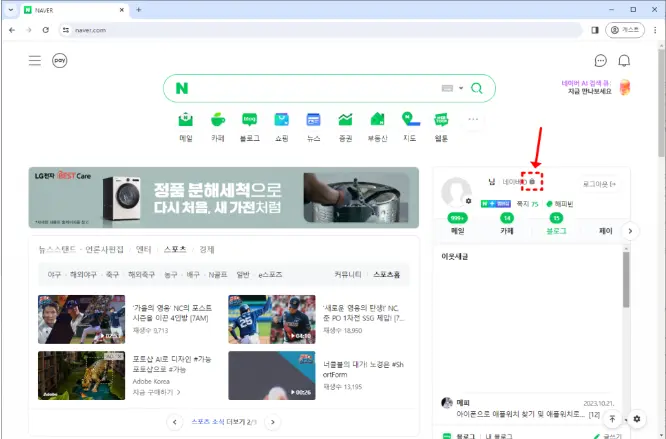Click the Naver Pay icon

tap(60, 61)
